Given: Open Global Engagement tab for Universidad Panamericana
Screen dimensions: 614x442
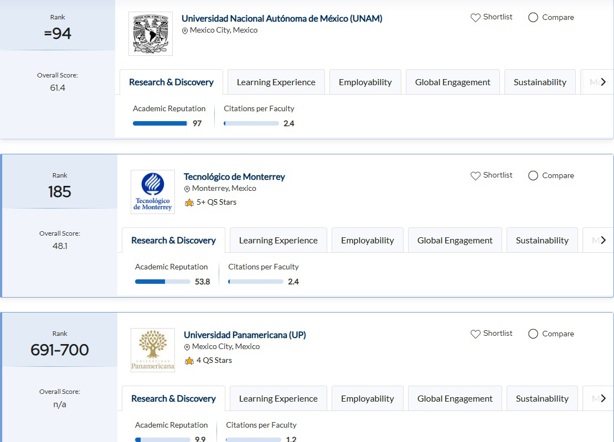Looking at the screenshot, I should (455, 399).
